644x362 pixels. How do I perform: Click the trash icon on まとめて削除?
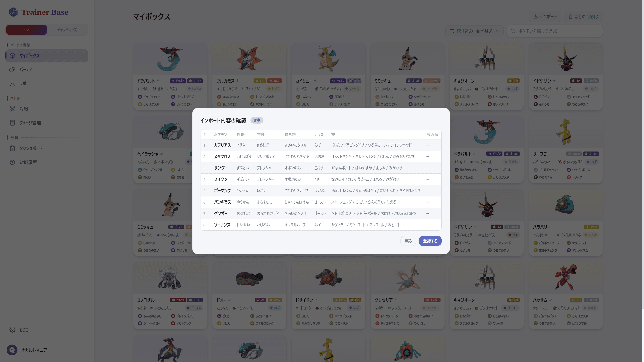(570, 16)
